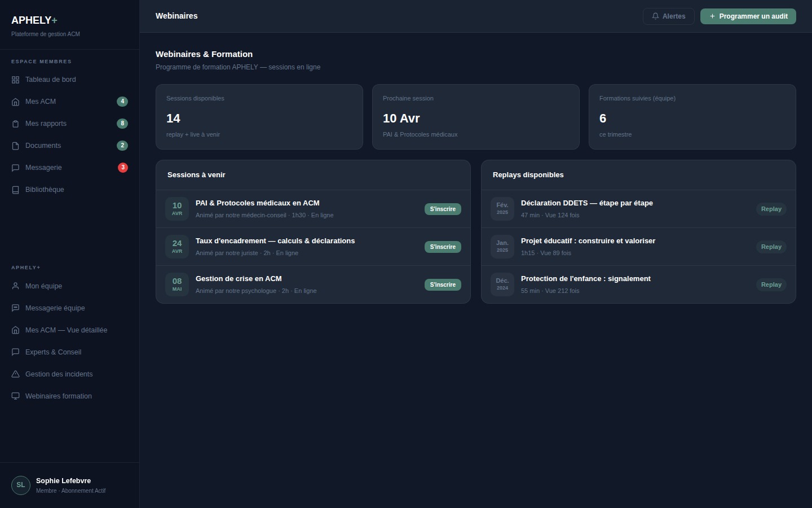Click the Gestion des incidents warning icon

[15, 374]
